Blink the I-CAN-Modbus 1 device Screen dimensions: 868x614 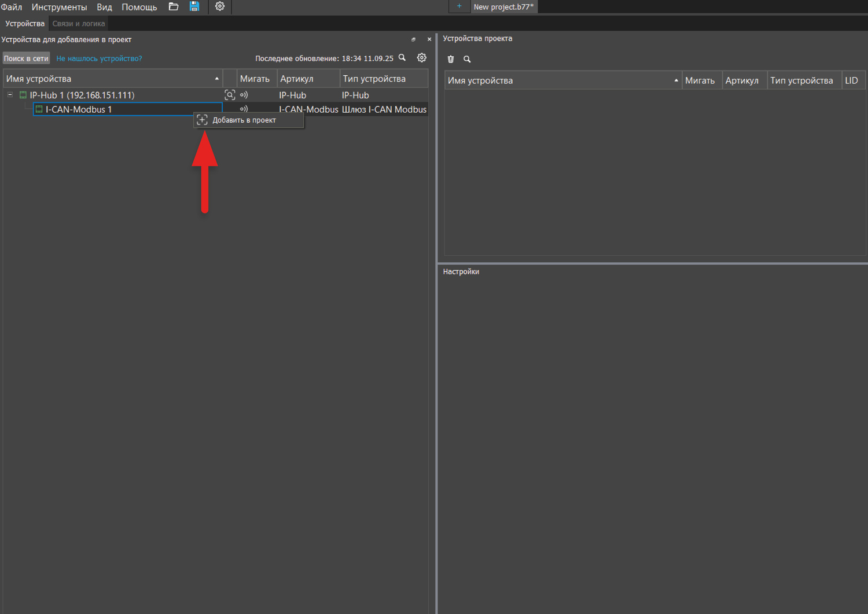coord(244,108)
